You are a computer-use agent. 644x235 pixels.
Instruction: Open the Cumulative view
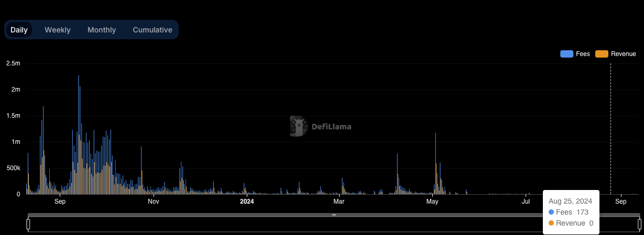(x=152, y=30)
